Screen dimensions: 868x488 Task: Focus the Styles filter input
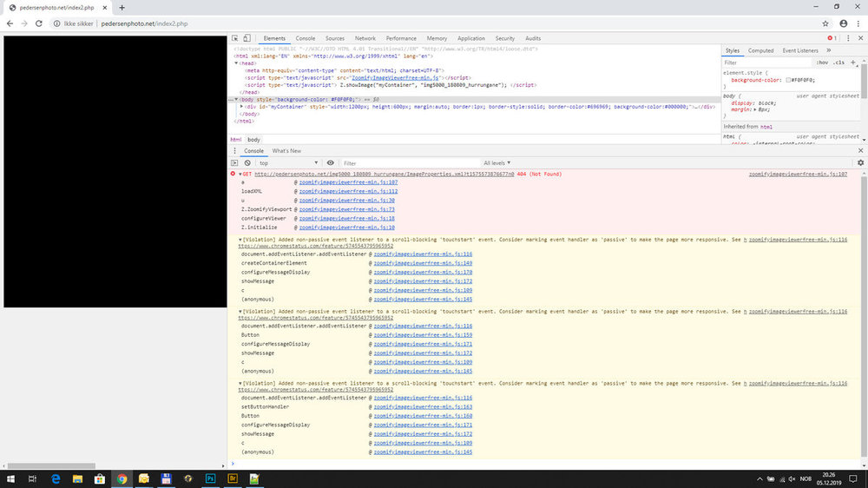766,63
